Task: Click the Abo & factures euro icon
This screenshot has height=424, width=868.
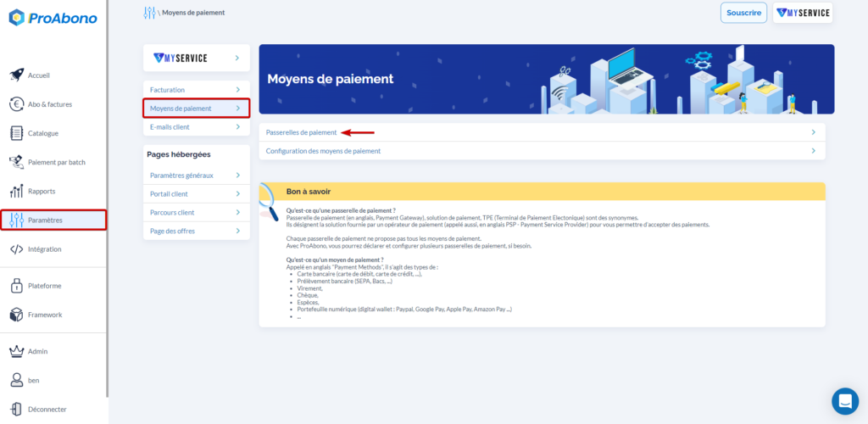Action: 17,104
